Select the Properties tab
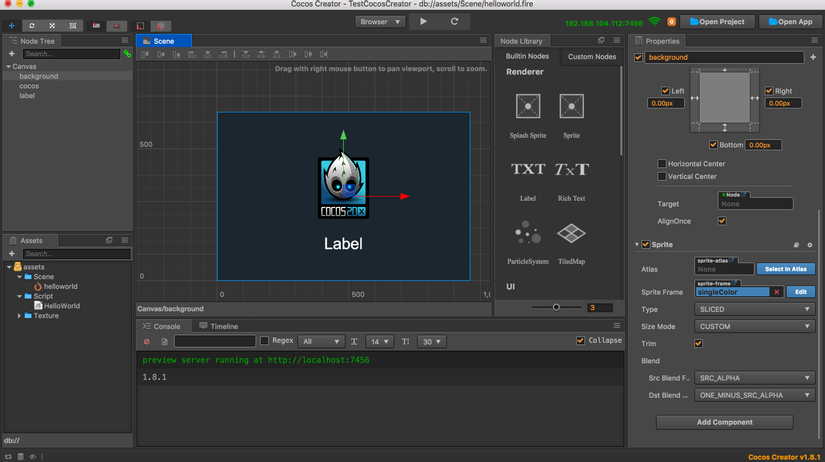825x462 pixels. pos(657,41)
